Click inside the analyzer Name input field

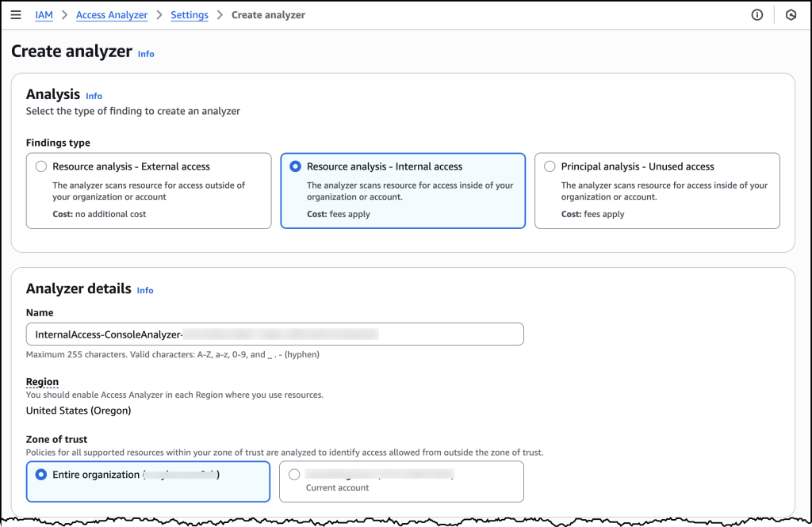[x=274, y=334]
